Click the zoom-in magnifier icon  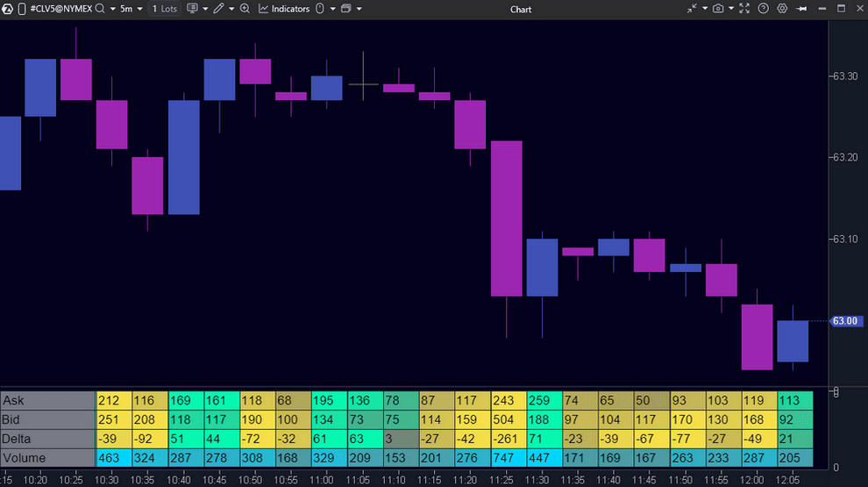[x=245, y=9]
